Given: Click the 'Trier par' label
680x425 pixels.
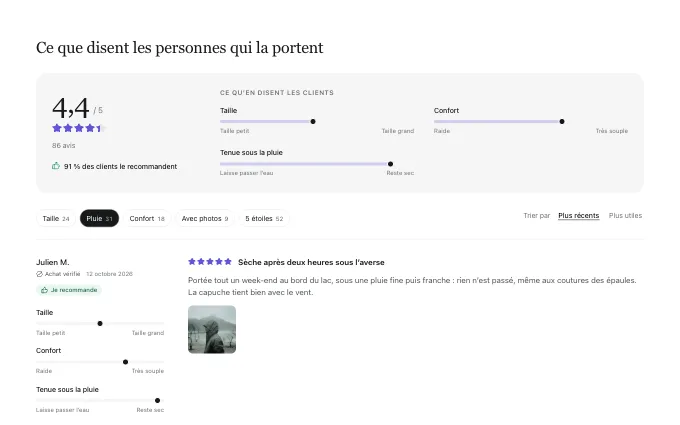Looking at the screenshot, I should (536, 216).
